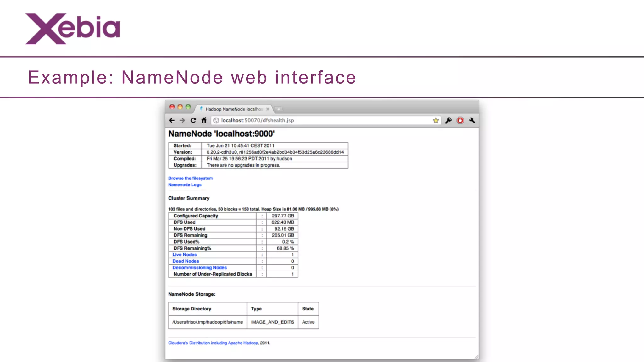Open Browse the filesystem link
This screenshot has height=362, width=644.
point(190,178)
